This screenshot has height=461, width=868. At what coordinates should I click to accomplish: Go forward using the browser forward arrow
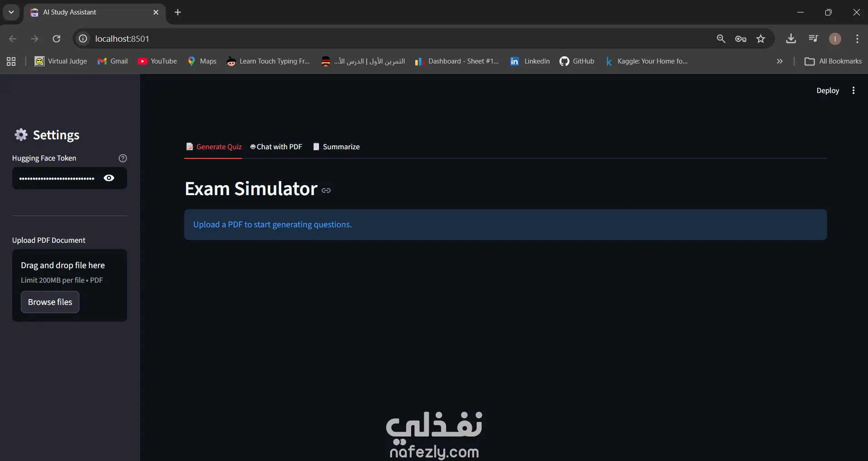coord(34,39)
